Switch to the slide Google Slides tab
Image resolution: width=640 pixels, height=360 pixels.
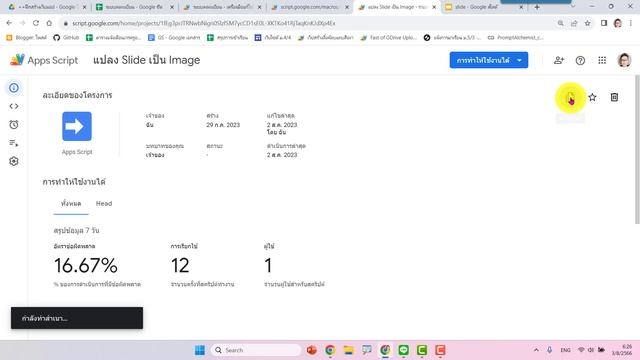coord(484,7)
